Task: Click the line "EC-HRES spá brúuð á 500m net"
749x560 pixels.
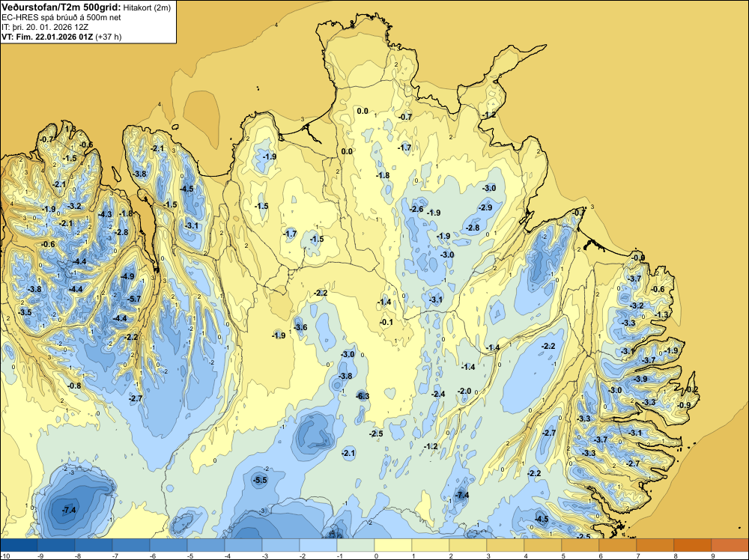Action: [x=61, y=17]
